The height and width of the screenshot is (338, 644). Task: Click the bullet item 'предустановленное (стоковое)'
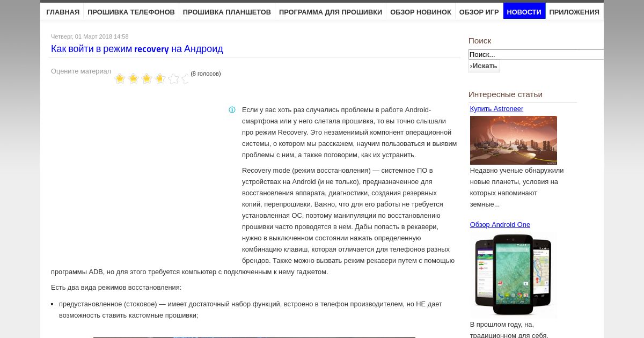coord(251,310)
